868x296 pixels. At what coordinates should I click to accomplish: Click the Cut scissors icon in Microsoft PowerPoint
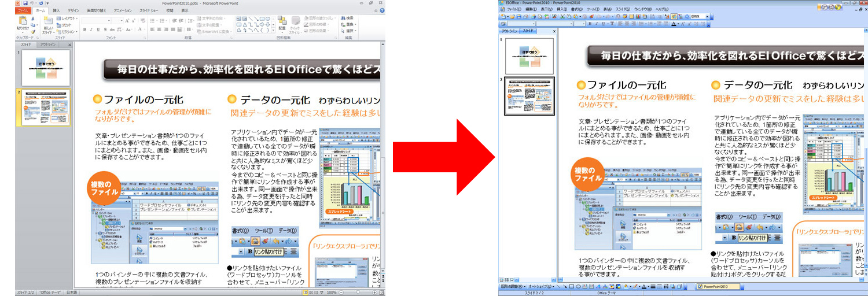click(33, 19)
